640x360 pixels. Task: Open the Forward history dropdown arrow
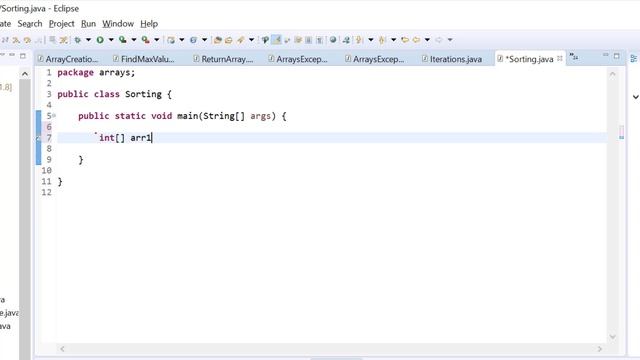[450, 40]
